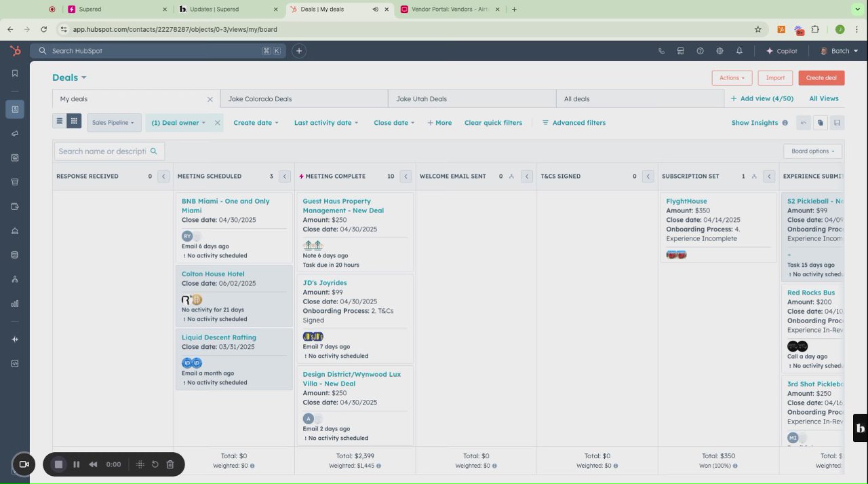Open the Automation workflows icon in sidebar
Viewport: 868px width, 484px height.
15,279
